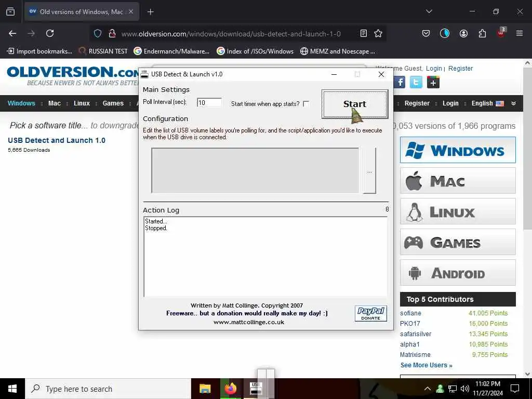This screenshot has width=532, height=399.
Task: Open the extensions puzzle-piece icon
Action: coord(482,33)
